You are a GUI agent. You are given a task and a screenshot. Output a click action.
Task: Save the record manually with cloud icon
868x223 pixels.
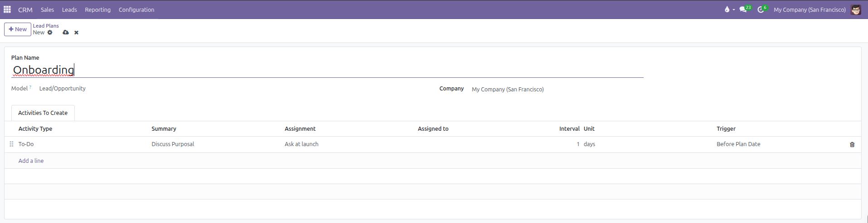click(x=66, y=33)
